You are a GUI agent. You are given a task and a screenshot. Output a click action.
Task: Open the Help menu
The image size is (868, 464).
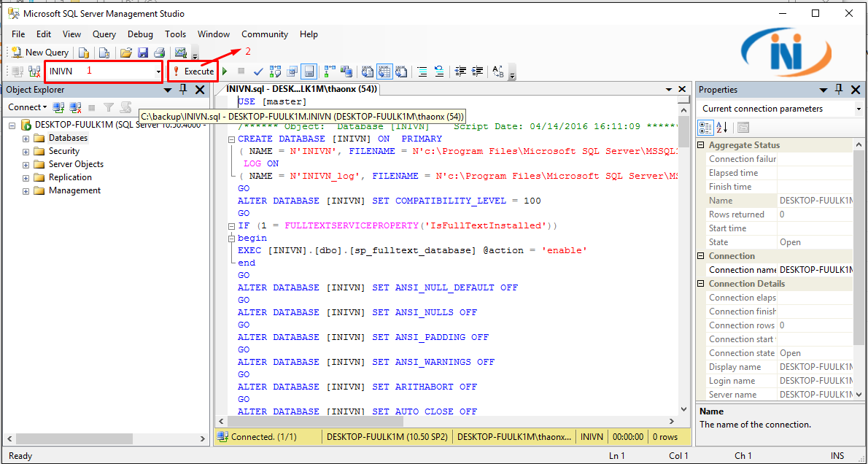click(309, 34)
